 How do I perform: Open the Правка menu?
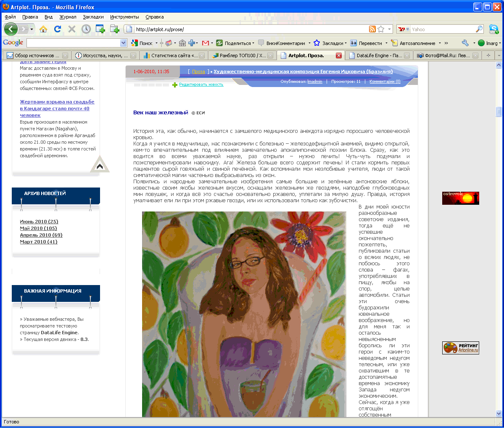coord(30,17)
